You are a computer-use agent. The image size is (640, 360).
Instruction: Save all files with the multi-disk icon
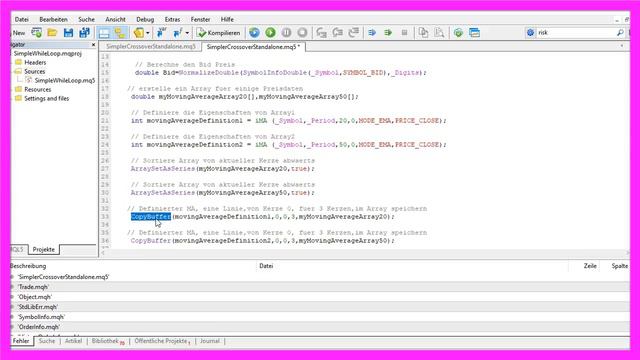[84, 33]
